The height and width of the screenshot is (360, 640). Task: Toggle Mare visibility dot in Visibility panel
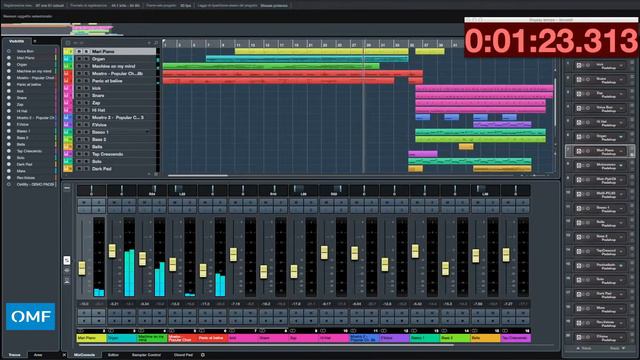(x=9, y=171)
